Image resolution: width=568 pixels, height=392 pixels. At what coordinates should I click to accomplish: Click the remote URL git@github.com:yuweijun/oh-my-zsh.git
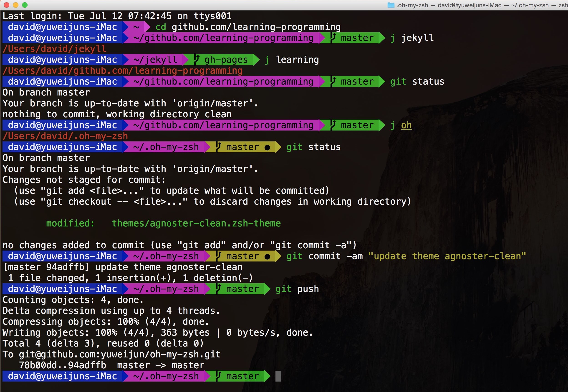tap(120, 354)
